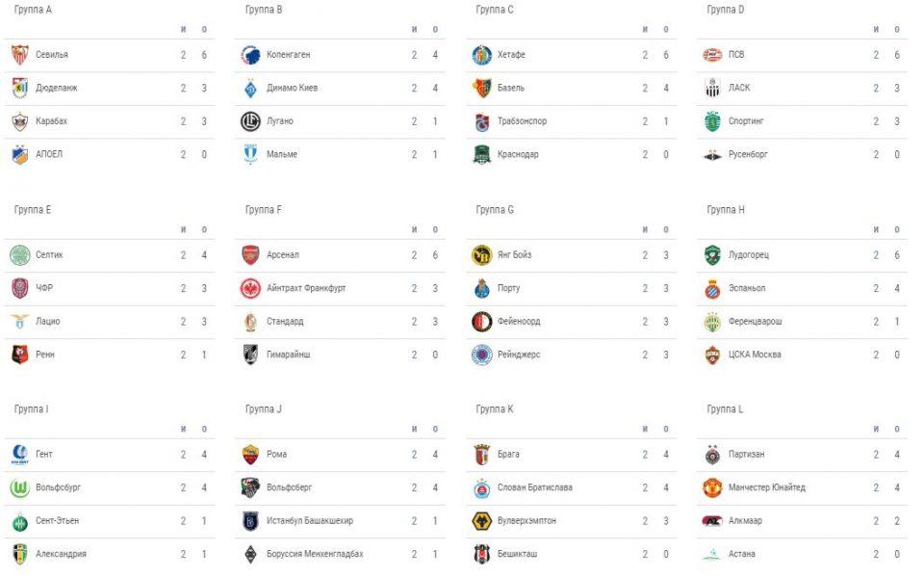Click the Arsenal club logo
Screen dimensions: 924x578
(x=251, y=255)
